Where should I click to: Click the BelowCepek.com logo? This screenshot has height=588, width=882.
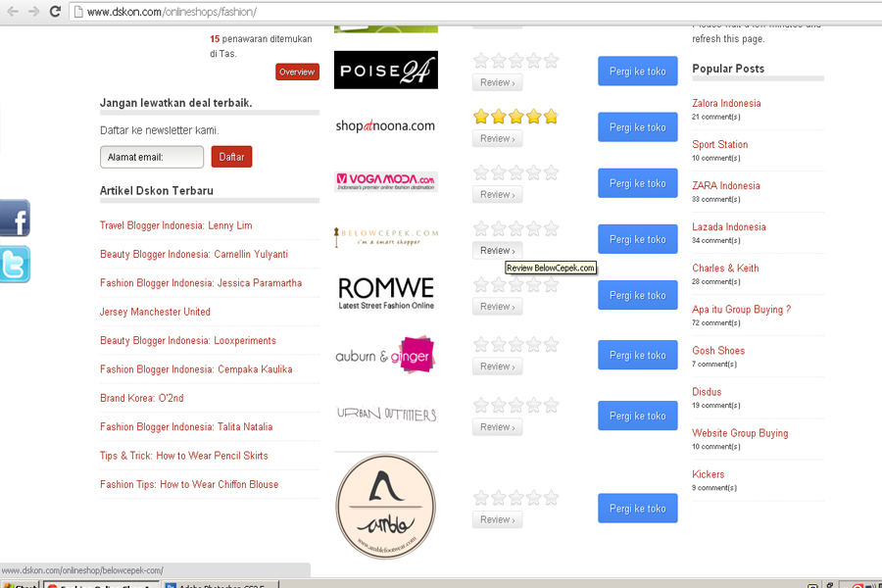[386, 236]
